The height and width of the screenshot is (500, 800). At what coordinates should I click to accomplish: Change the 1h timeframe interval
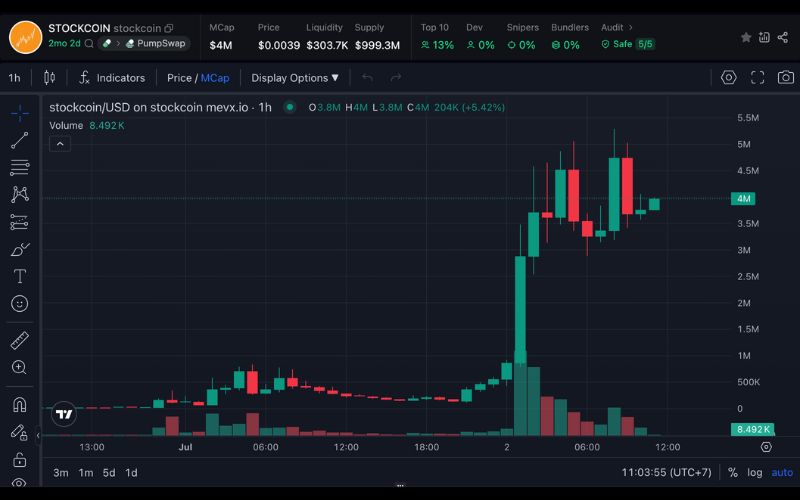(x=14, y=78)
